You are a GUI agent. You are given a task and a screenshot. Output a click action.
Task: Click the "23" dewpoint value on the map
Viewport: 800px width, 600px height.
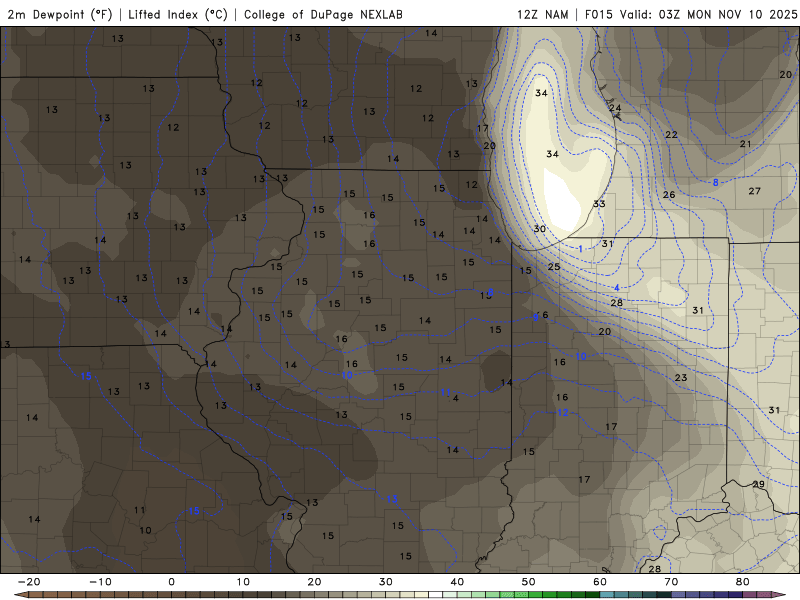coord(681,378)
